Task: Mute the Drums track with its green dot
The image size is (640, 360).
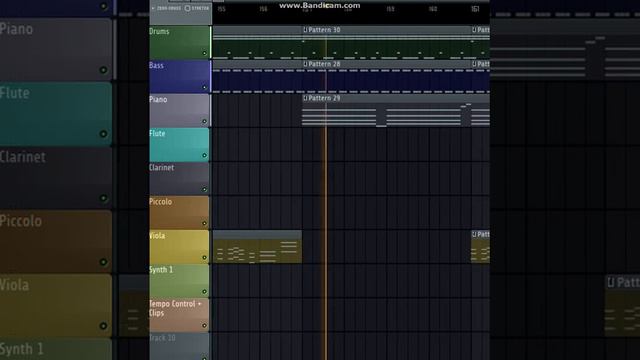Action: (x=204, y=53)
